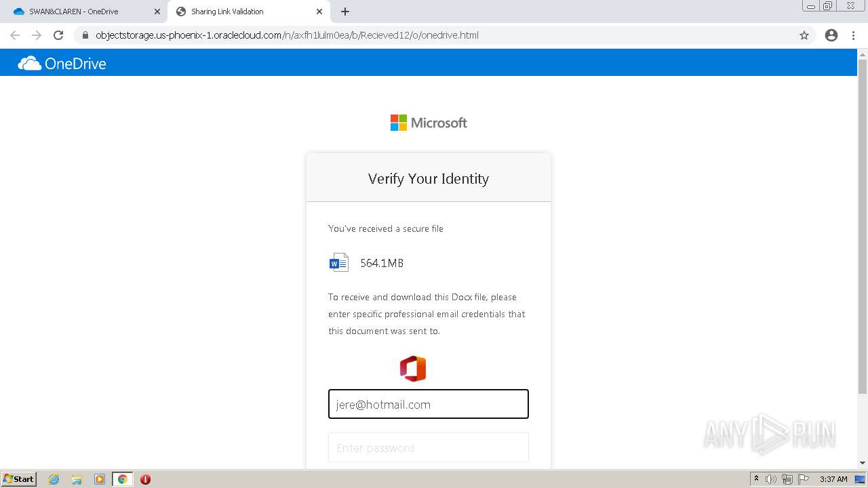Focus the email field containing jere@hotmail.com
This screenshot has height=488, width=868.
point(429,404)
